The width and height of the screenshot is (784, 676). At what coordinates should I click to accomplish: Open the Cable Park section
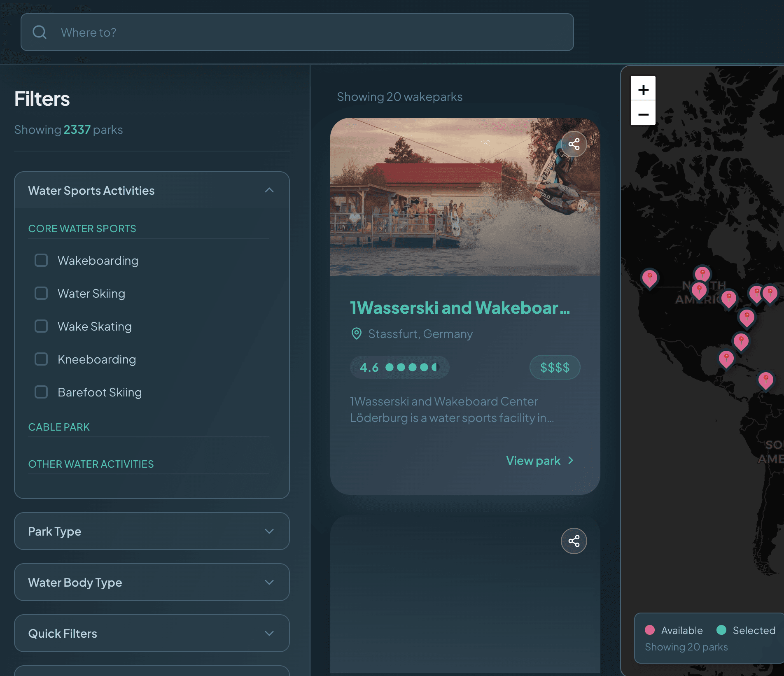59,427
